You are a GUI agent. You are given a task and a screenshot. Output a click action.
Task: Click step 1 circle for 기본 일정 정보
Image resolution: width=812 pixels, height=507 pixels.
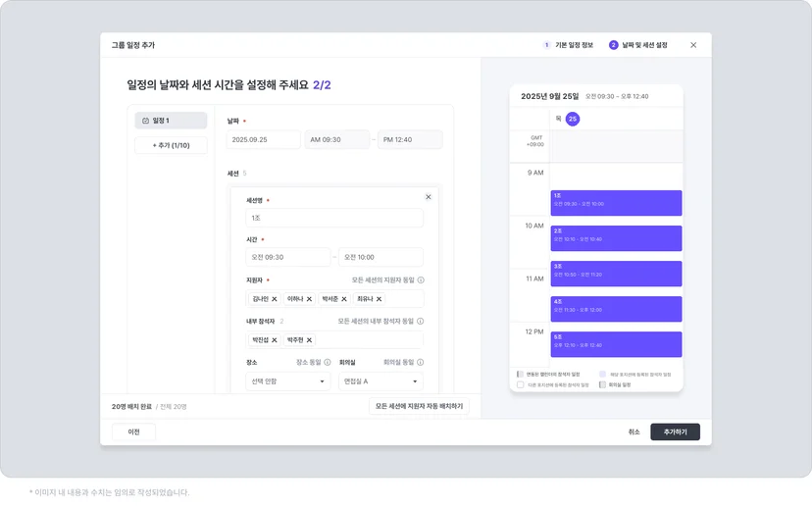coord(546,45)
